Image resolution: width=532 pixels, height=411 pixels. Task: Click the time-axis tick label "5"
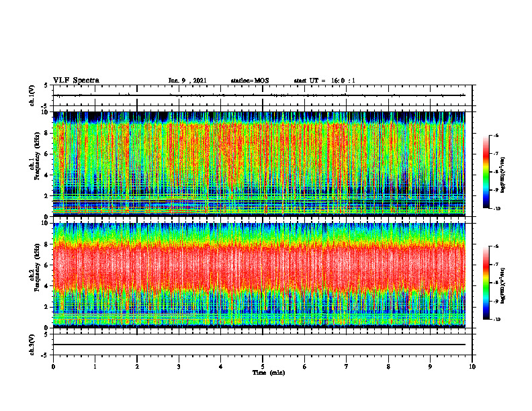point(263,367)
